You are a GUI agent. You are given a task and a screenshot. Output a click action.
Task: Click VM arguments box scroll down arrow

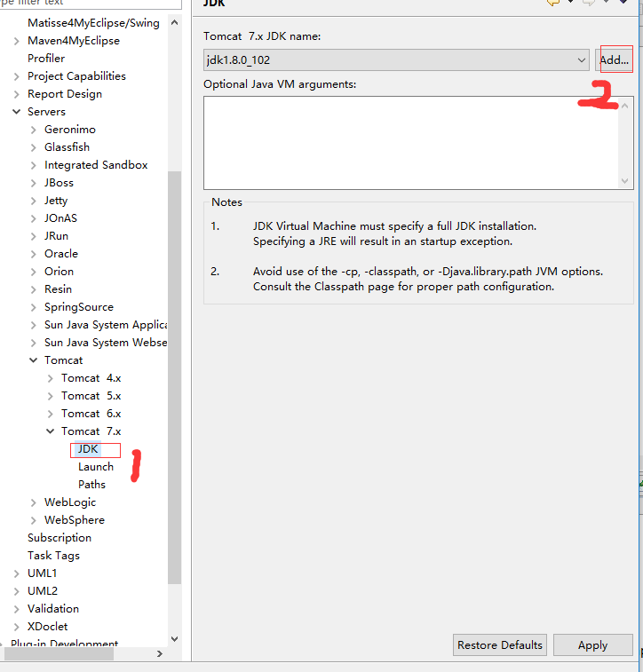pyautogui.click(x=625, y=181)
